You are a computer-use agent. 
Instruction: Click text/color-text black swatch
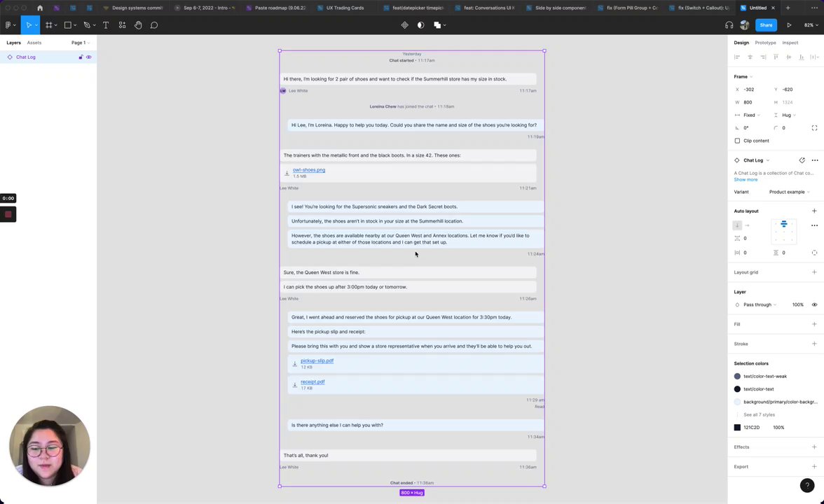737,389
